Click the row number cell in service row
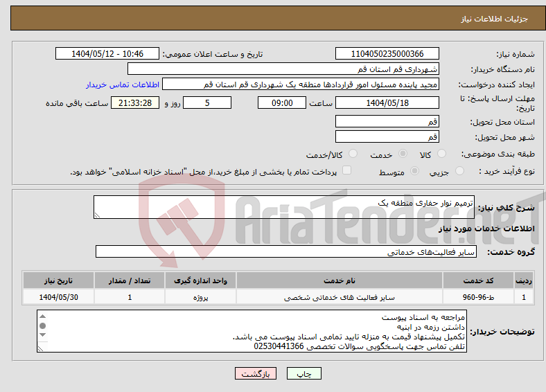The width and height of the screenshot is (546, 392). click(x=524, y=297)
